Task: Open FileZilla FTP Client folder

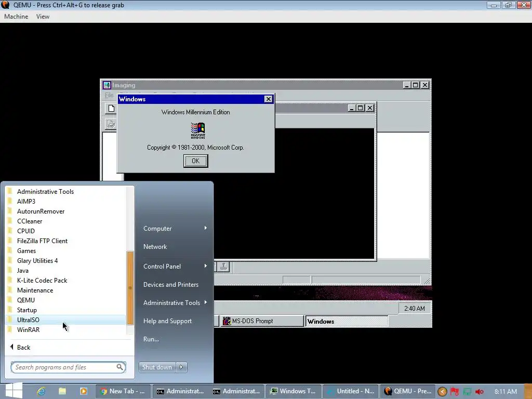Action: [x=66, y=241]
